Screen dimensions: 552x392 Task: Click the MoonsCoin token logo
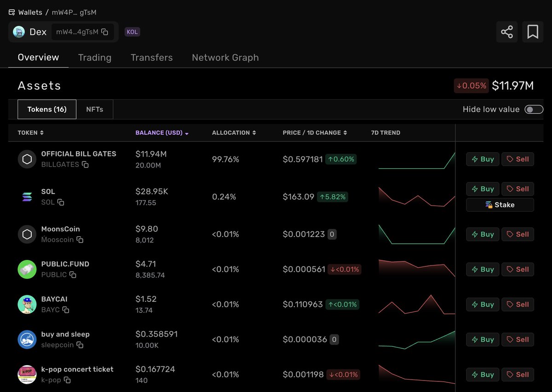27,234
